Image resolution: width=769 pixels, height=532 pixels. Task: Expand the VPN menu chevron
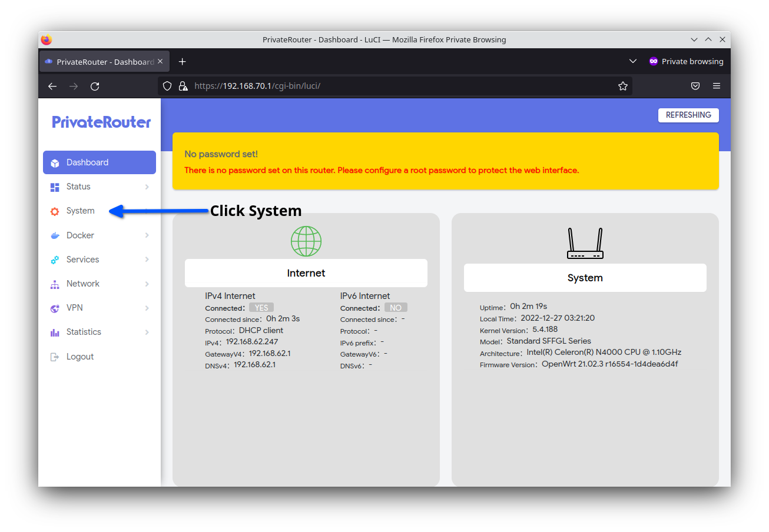click(x=147, y=308)
